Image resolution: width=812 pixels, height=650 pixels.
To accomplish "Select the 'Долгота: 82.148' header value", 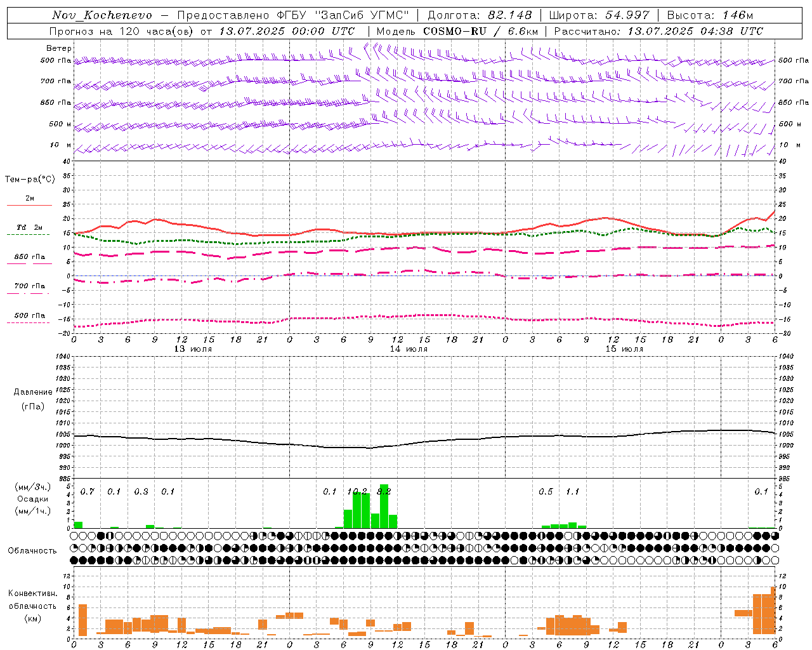I will tap(480, 15).
